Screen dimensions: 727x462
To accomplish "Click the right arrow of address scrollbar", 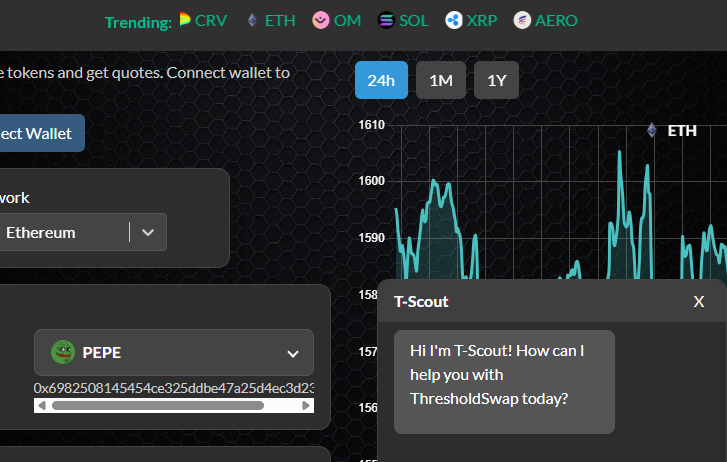I will click(306, 406).
